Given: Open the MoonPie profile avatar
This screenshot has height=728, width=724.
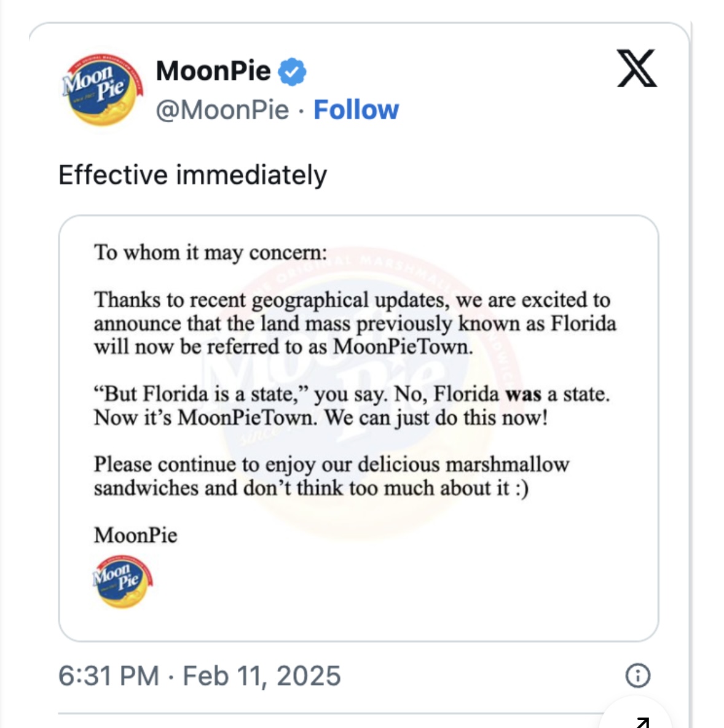Looking at the screenshot, I should pos(103,89).
